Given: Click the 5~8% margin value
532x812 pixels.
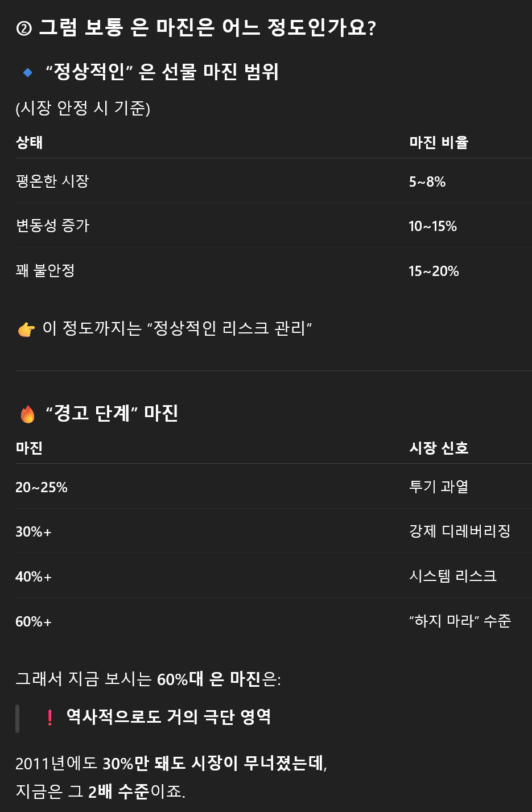Looking at the screenshot, I should [x=427, y=182].
